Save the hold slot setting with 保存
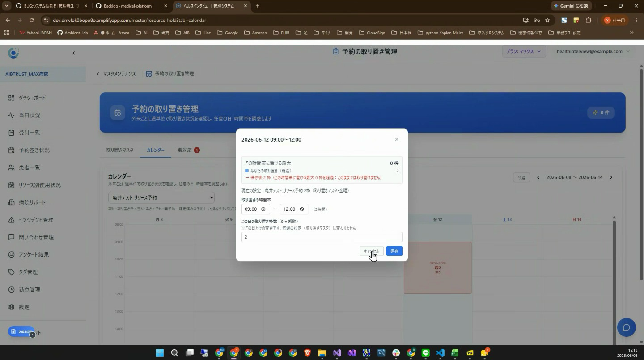Viewport: 644px width, 360px height. coord(394,251)
